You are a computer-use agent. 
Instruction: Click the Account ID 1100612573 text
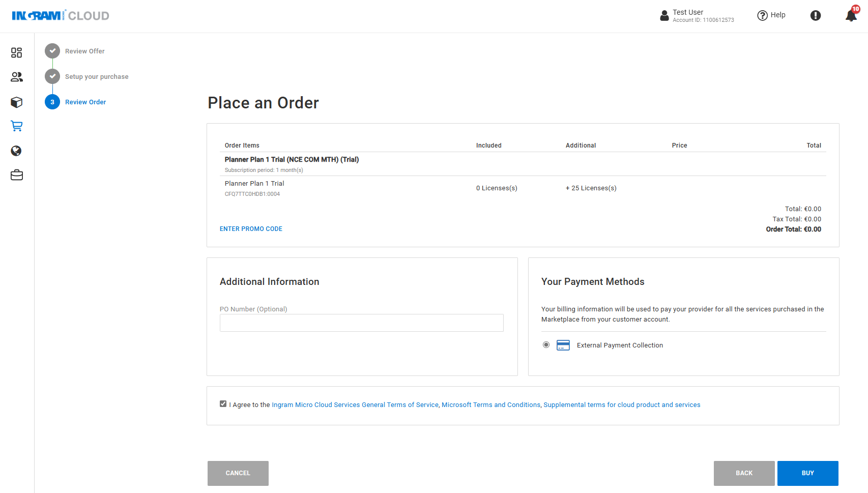coord(703,20)
